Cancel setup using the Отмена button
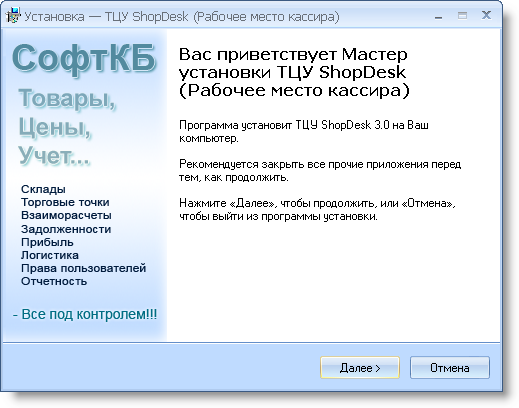519x408 pixels. [450, 368]
